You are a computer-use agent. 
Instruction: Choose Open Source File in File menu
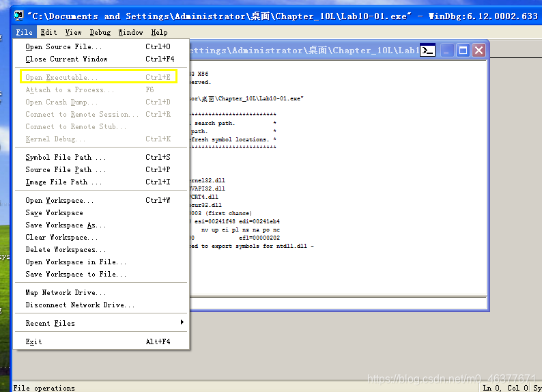click(x=101, y=46)
